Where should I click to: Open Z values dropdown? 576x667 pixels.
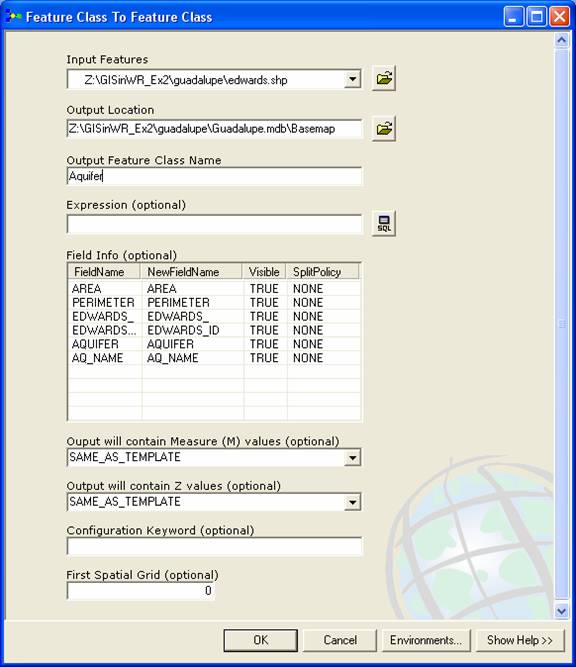[x=352, y=502]
